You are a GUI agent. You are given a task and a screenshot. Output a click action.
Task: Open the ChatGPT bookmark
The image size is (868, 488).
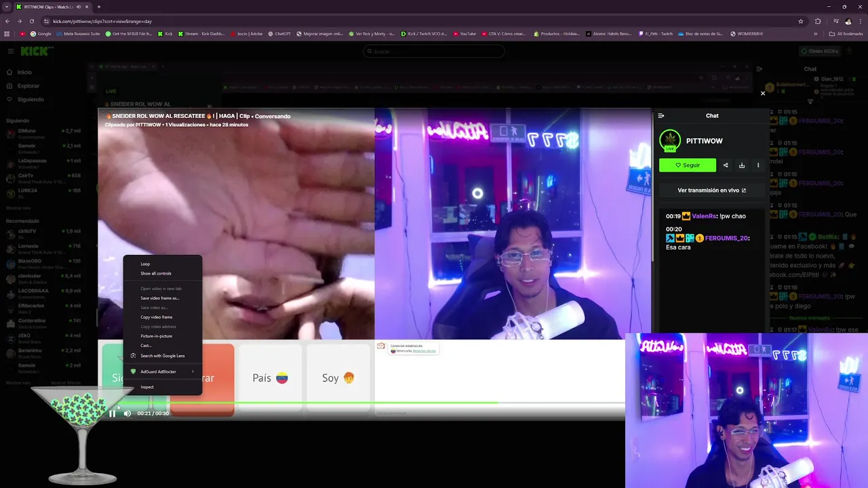click(x=279, y=33)
